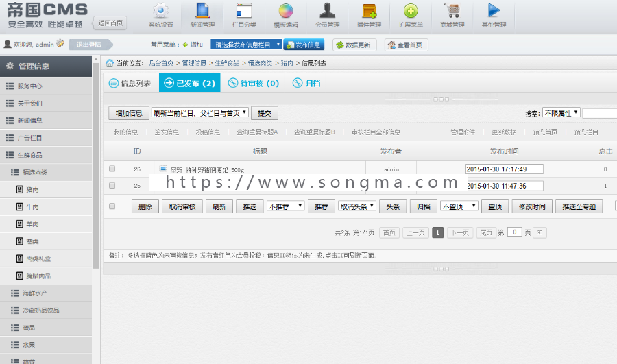Click the home icon beside 当前位置
The width and height of the screenshot is (617, 364).
point(110,63)
